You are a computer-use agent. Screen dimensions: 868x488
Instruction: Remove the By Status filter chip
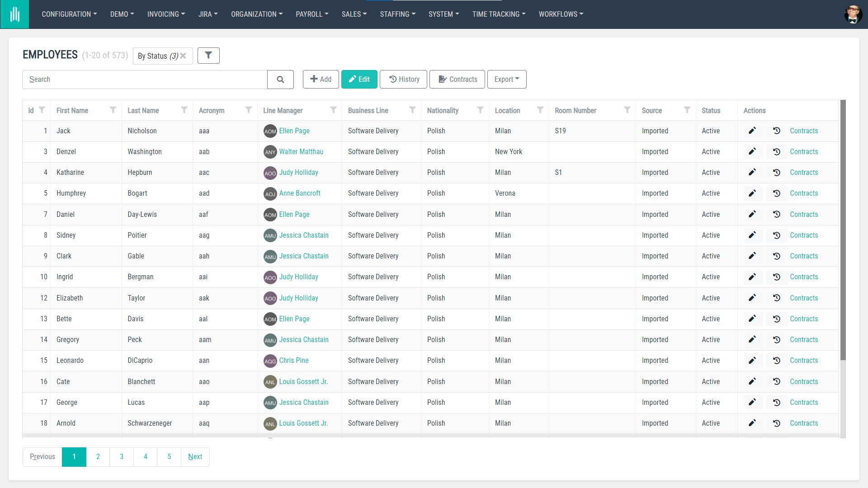click(x=183, y=55)
